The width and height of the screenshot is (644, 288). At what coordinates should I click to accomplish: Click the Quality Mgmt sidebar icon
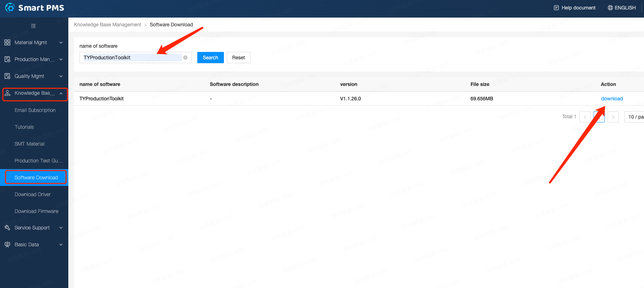(x=7, y=76)
